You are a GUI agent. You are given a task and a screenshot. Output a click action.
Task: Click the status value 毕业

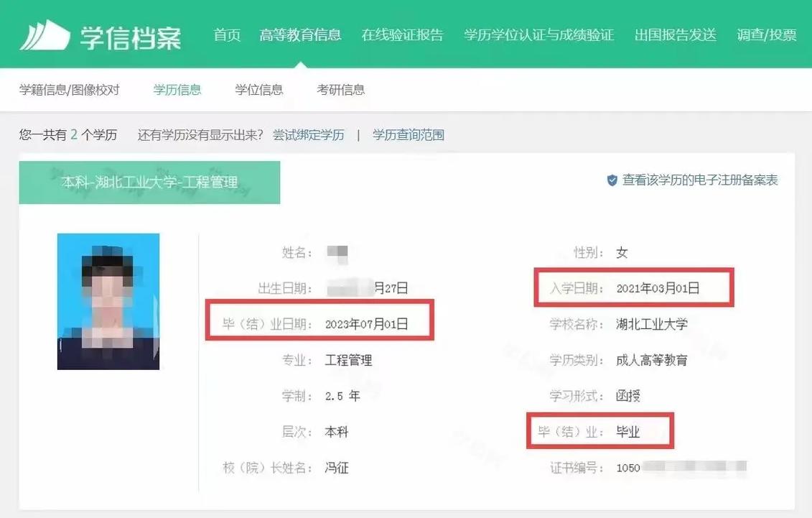[628, 432]
